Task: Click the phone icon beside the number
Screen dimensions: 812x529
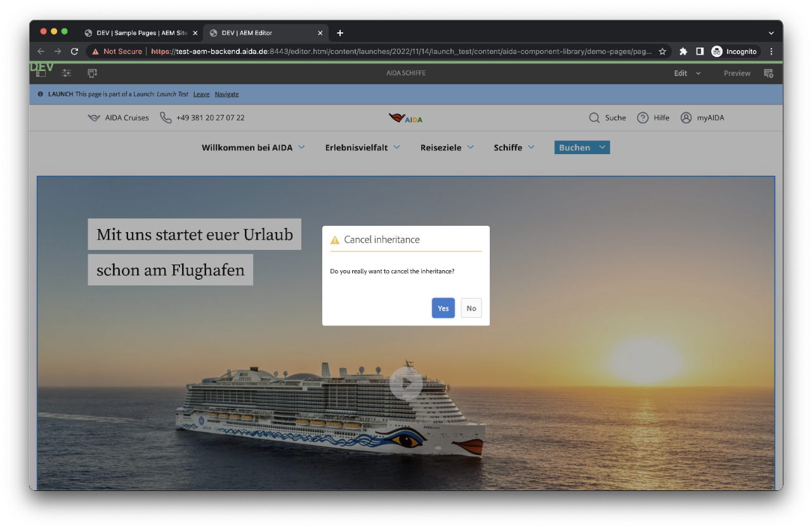Action: 166,118
